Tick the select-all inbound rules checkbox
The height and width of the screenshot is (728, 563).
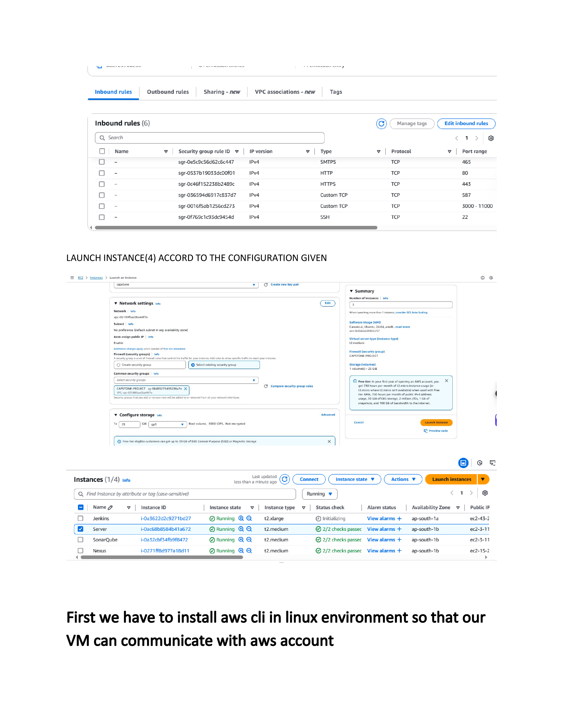102,151
